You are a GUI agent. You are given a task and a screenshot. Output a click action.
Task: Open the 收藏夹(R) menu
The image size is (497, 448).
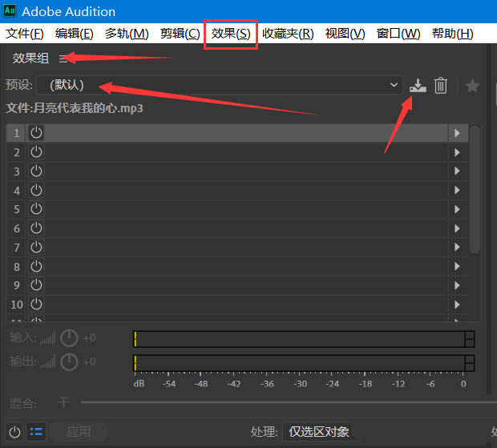pos(288,34)
